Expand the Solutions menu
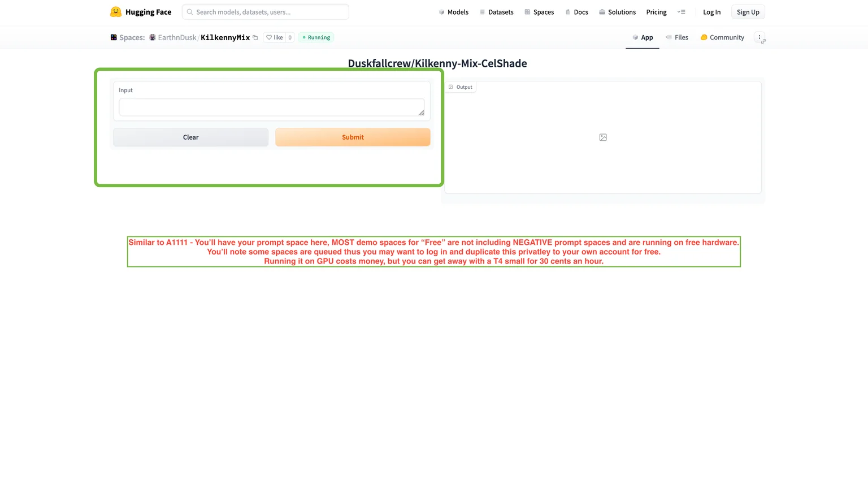 pos(617,12)
